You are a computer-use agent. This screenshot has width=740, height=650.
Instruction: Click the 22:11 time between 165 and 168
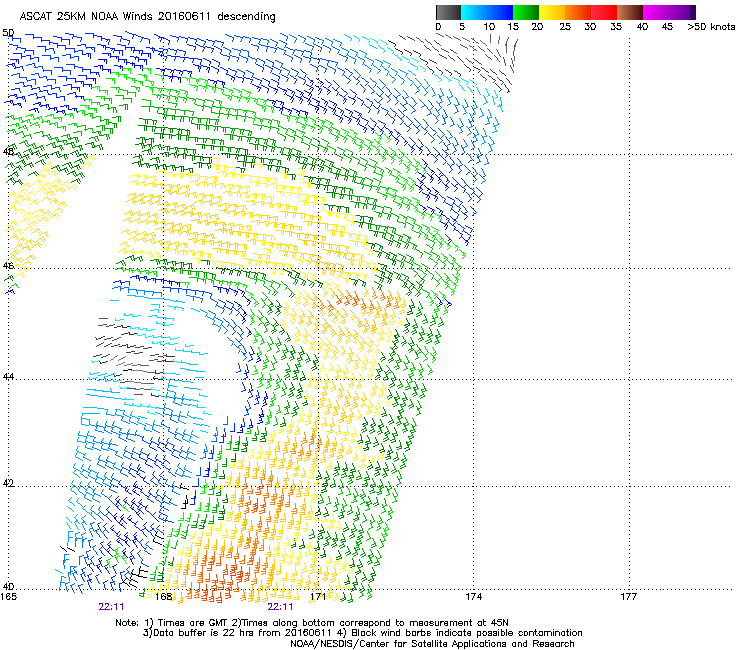[111, 607]
